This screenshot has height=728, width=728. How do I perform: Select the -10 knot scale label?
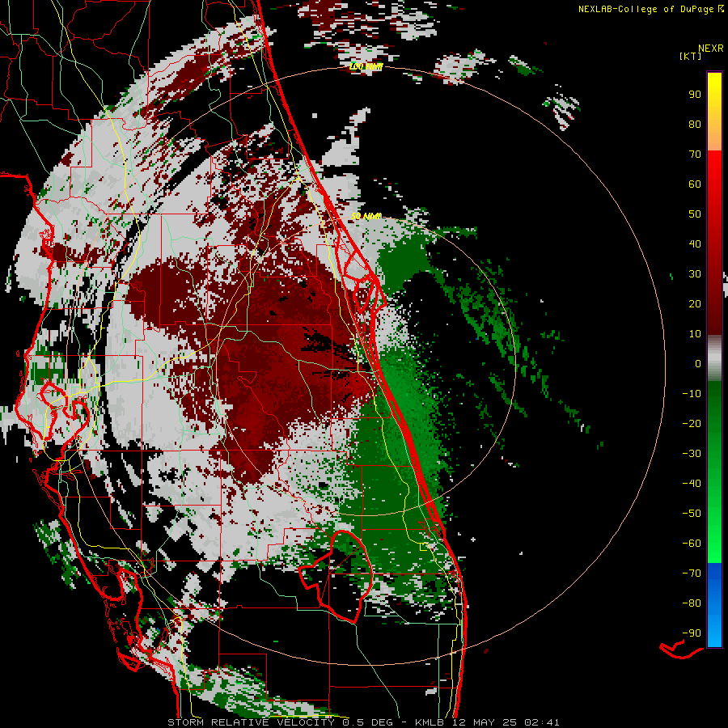[692, 394]
